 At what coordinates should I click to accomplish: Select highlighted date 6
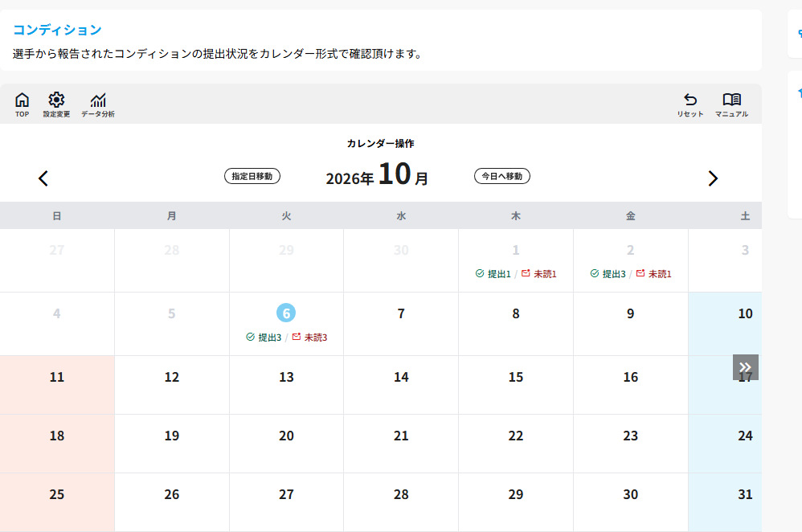[x=286, y=313]
